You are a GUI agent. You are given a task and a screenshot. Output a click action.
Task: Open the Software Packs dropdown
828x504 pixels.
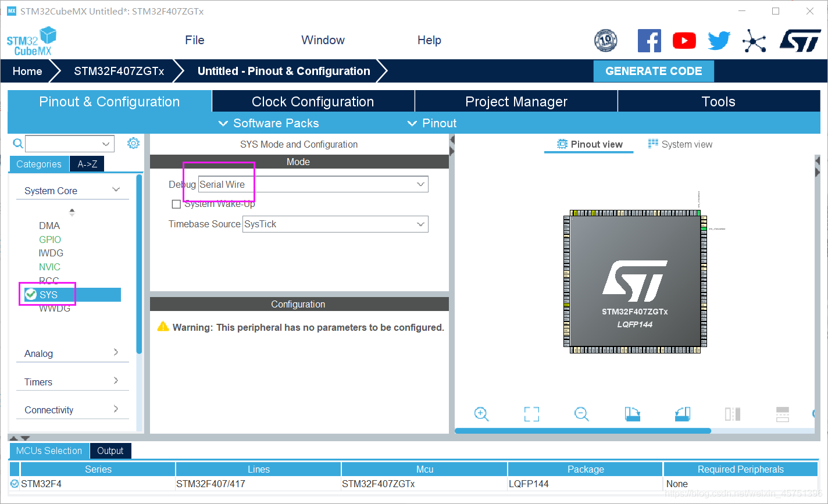(x=268, y=123)
